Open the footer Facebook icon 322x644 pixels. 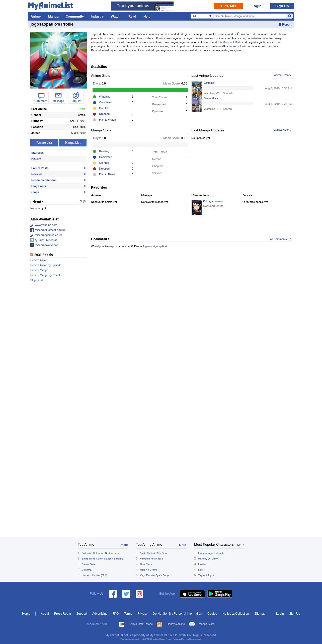pyautogui.click(x=113, y=594)
